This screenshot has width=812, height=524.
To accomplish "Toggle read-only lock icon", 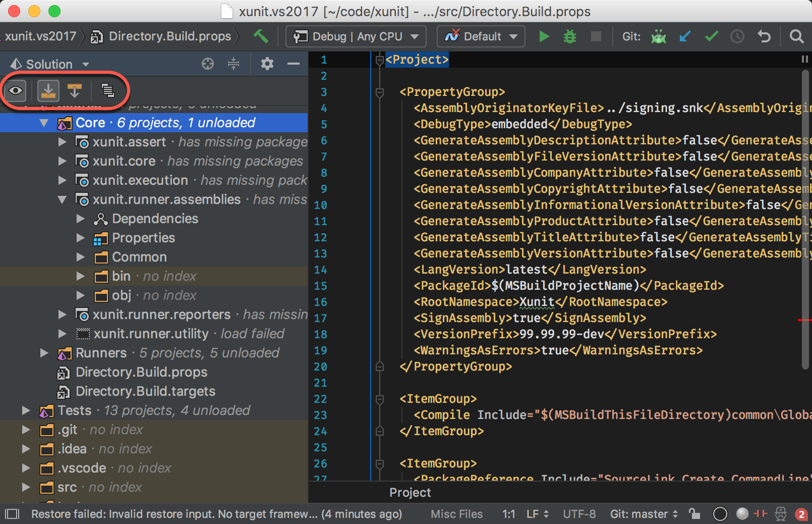I will 694,514.
